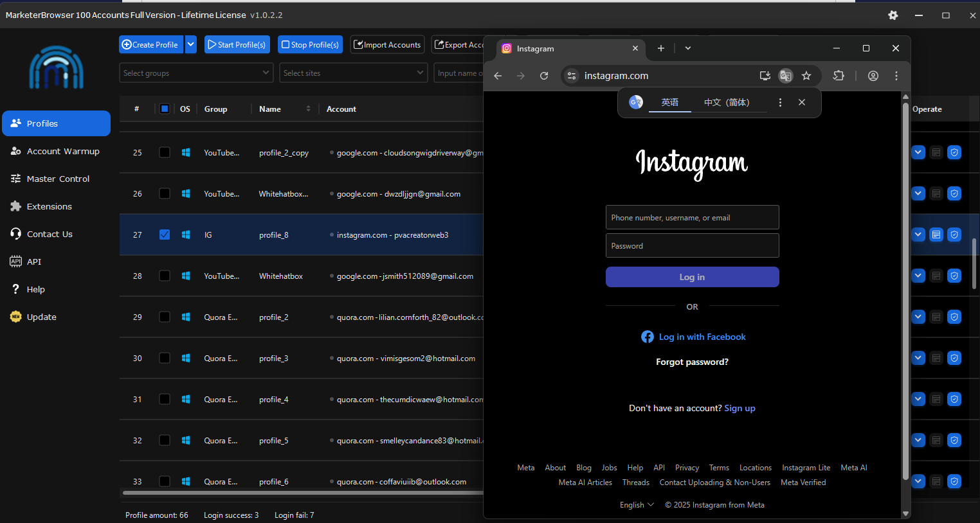
Task: Reload the Instagram page
Action: tap(544, 76)
